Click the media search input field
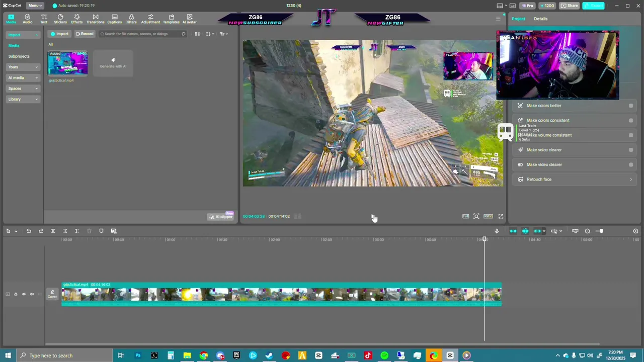The height and width of the screenshot is (362, 644). [142, 34]
